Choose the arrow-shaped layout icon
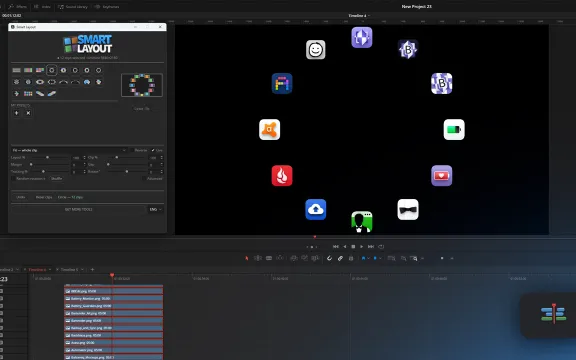576x360 pixels. pyautogui.click(x=16, y=94)
